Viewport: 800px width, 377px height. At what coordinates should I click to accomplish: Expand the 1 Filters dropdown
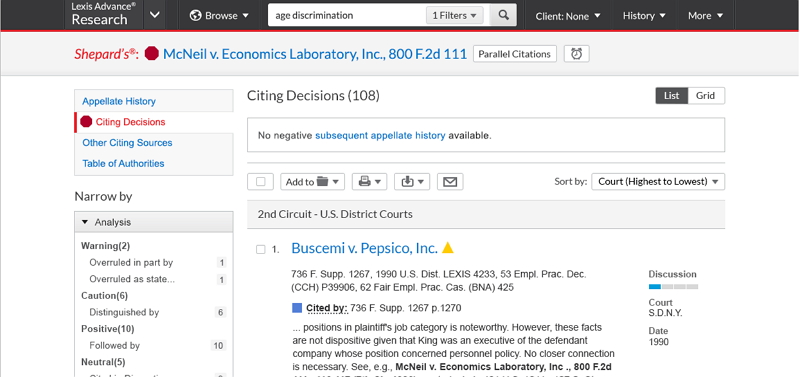click(x=455, y=15)
